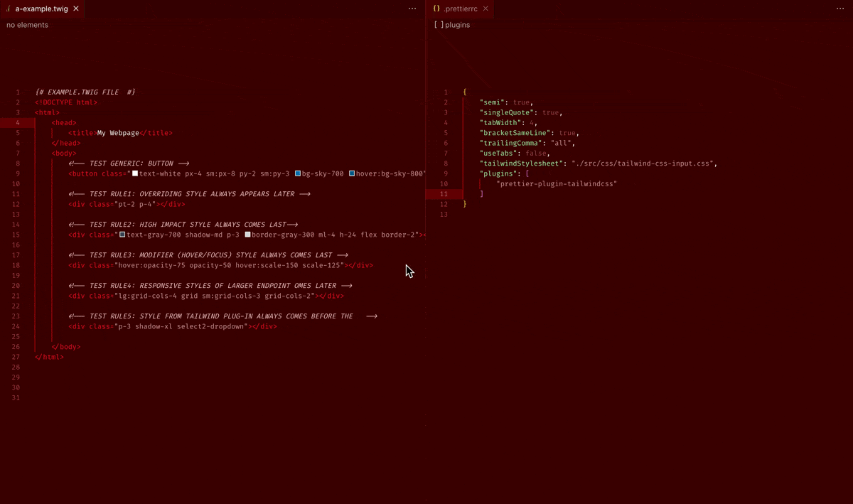Switch to the a-example.twig tab

point(41,9)
